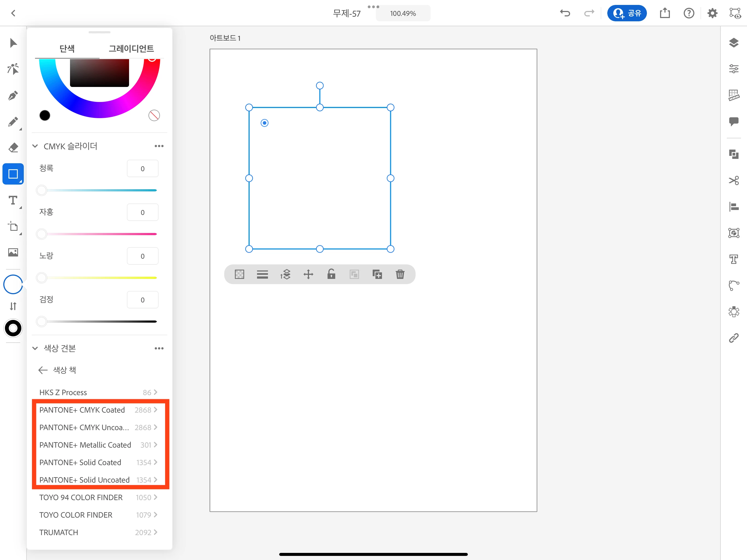Click the scissors cut icon in right panel
Viewport: 747px width, 560px height.
coord(734,180)
